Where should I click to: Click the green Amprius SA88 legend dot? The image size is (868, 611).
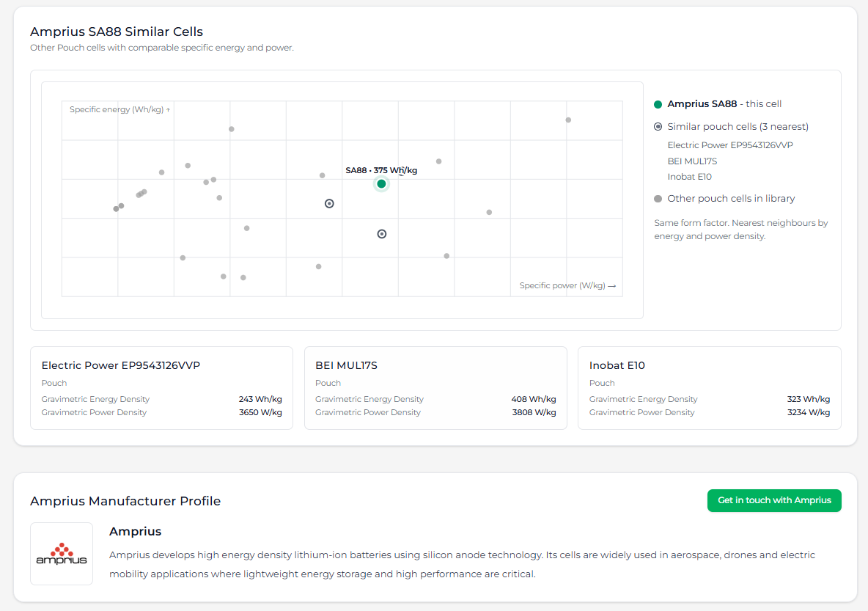pos(658,104)
